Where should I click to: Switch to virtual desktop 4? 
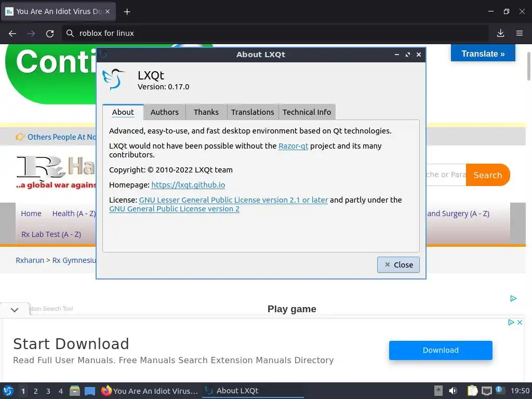tap(61, 391)
